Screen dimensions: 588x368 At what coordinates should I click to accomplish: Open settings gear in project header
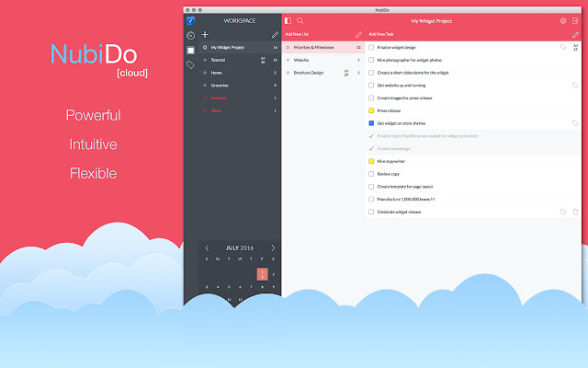pos(563,20)
